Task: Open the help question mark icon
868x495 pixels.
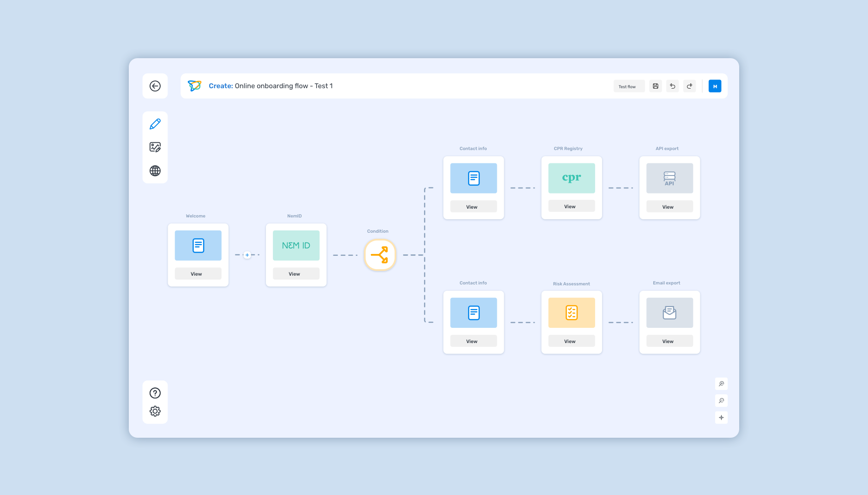Action: tap(155, 393)
